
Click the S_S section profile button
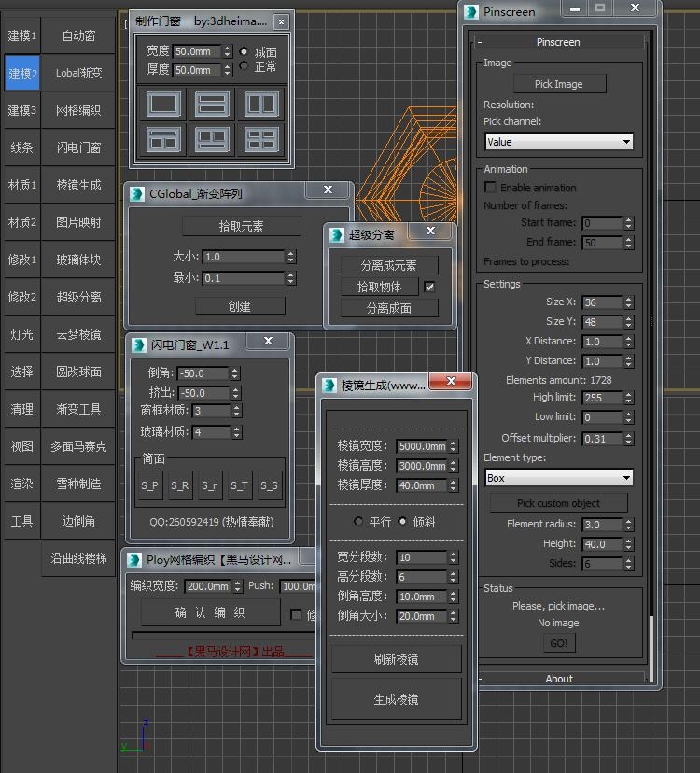pos(269,485)
